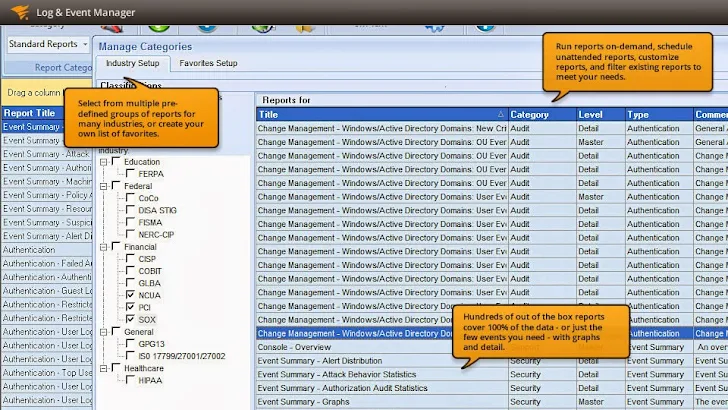728x410 pixels.
Task: Uncheck the SOX checkbox
Action: 130,319
